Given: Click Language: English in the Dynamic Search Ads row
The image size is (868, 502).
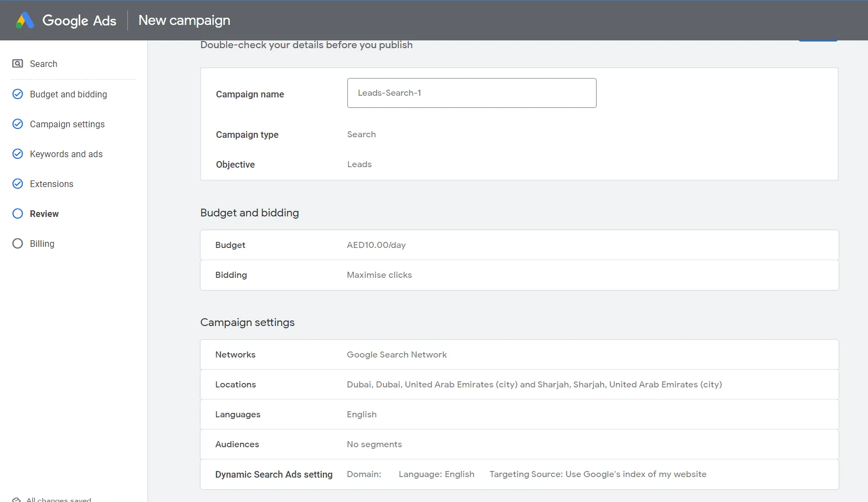Looking at the screenshot, I should coord(436,474).
